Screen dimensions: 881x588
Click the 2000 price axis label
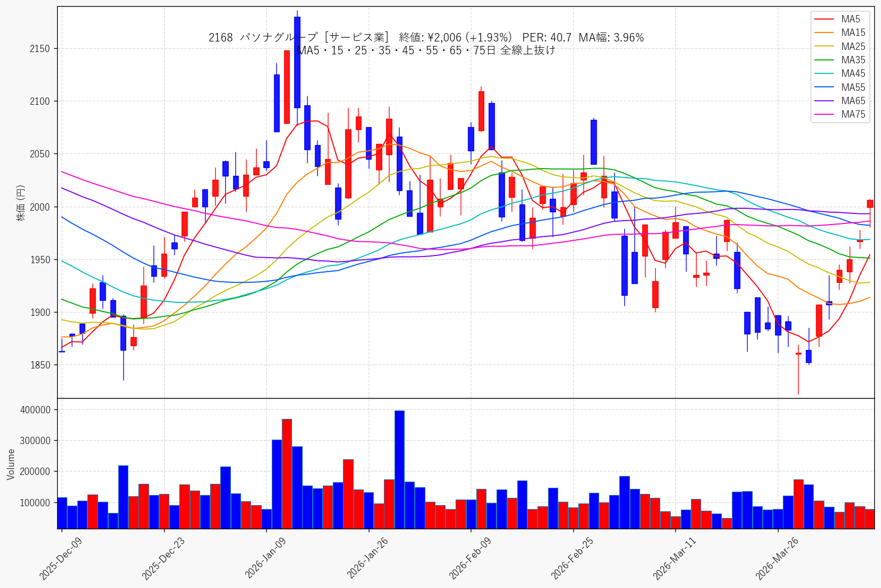[x=39, y=207]
